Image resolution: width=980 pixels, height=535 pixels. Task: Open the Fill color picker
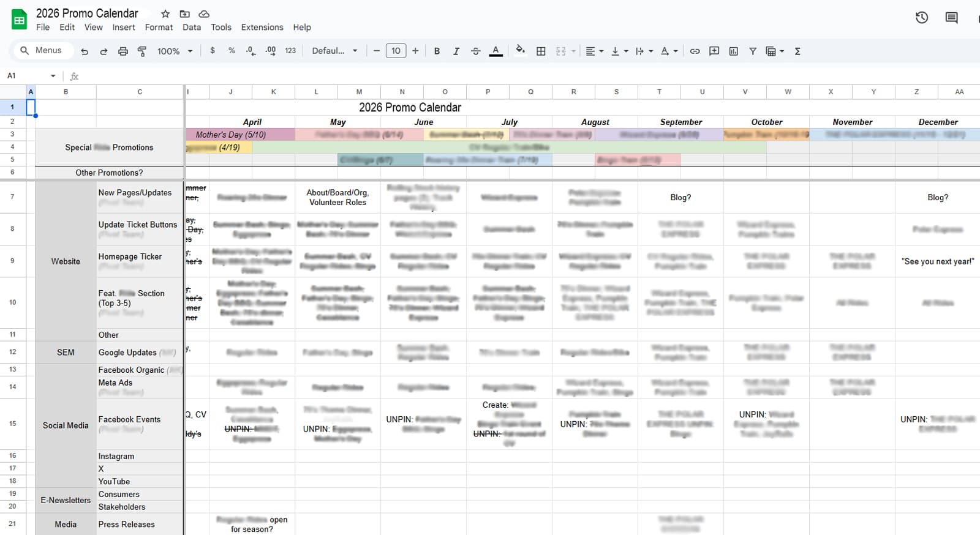click(x=520, y=51)
